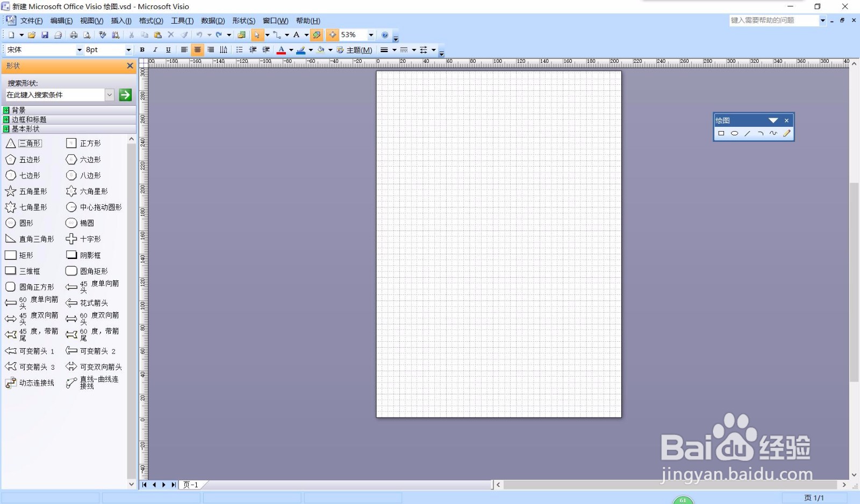Select Freeform tool in 绘图 toolbar

pyautogui.click(x=773, y=133)
